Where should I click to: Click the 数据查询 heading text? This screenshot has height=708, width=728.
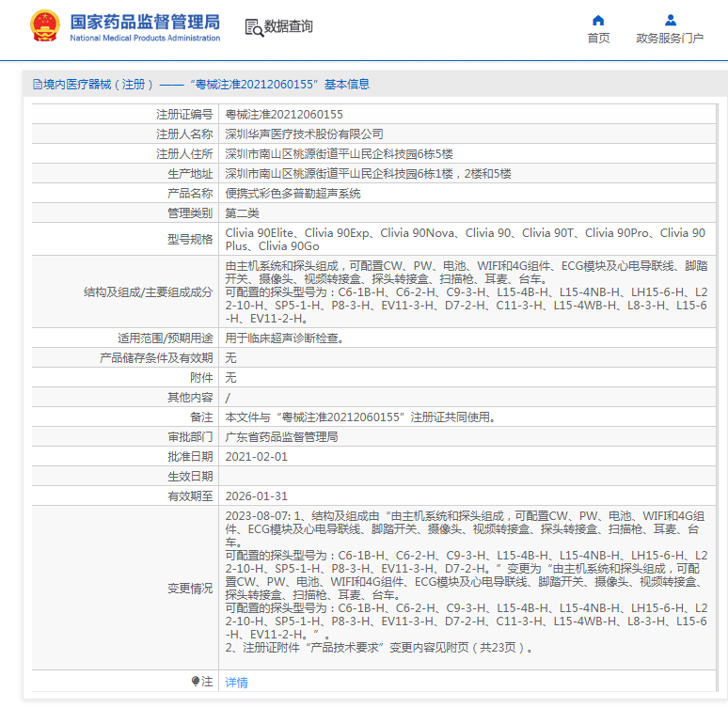(289, 26)
